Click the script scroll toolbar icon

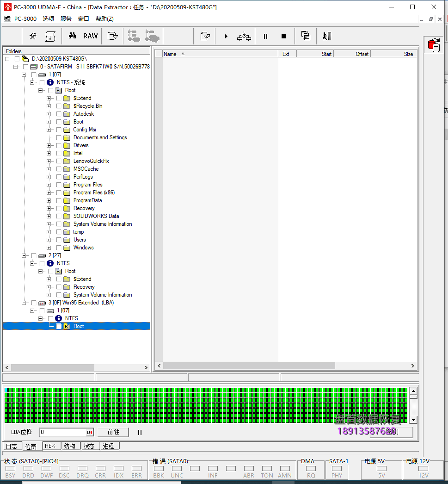coord(50,37)
